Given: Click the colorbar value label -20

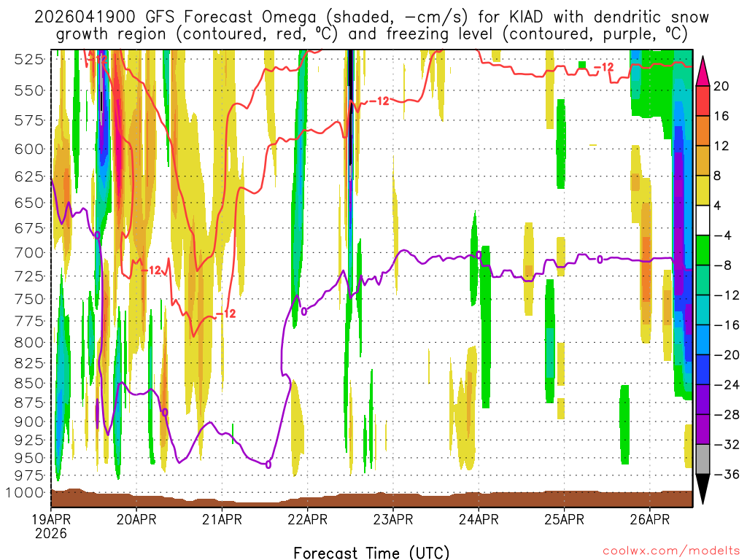Looking at the screenshot, I should [726, 355].
